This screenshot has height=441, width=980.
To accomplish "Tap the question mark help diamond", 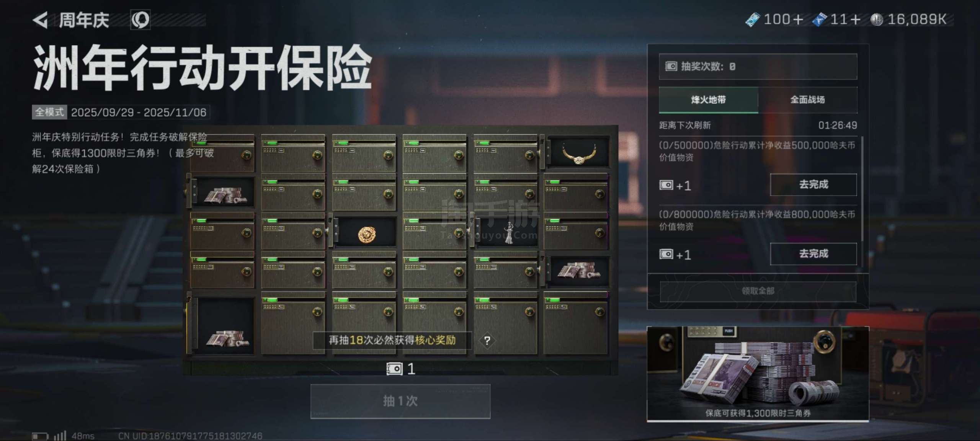I will tap(487, 340).
